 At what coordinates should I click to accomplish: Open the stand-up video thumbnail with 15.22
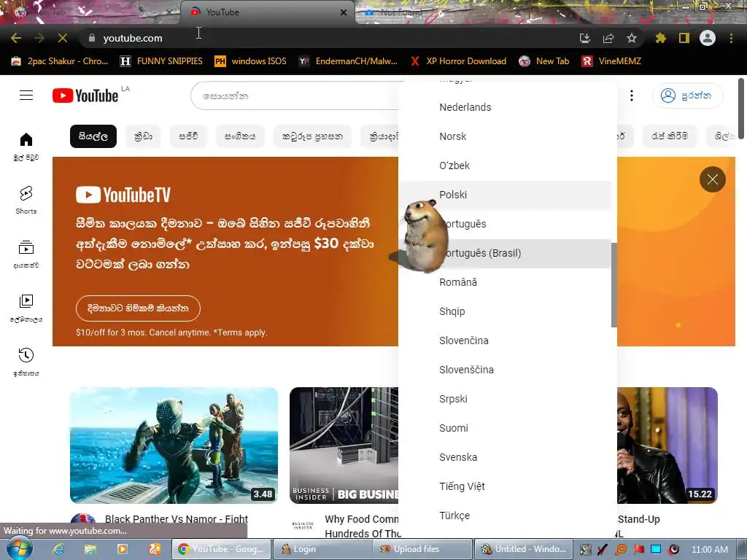coord(667,446)
